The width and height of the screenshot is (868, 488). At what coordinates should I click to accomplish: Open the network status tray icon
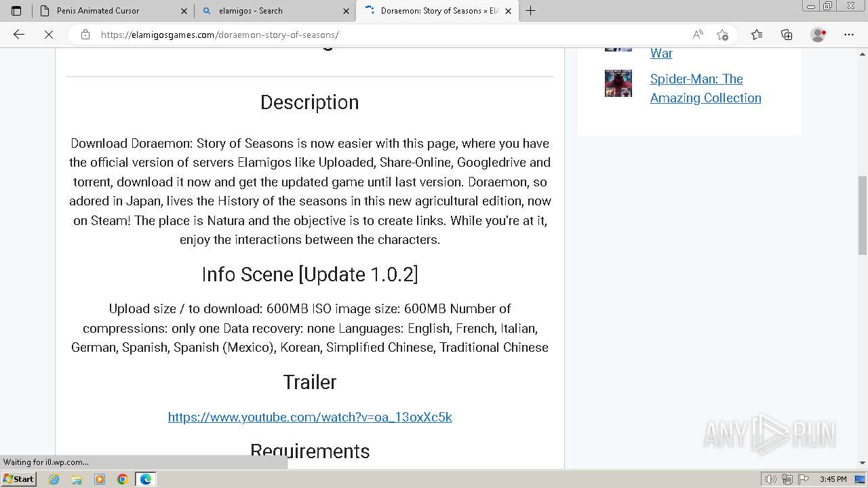(x=787, y=479)
